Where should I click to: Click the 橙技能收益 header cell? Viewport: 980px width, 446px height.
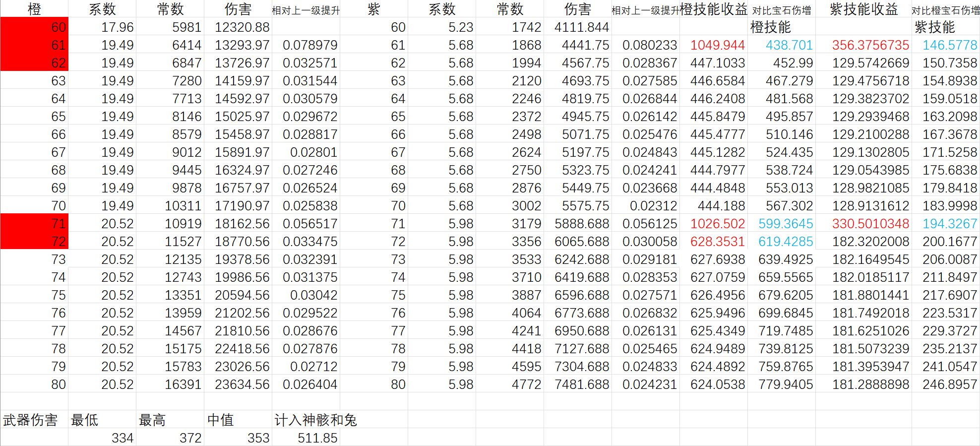[714, 9]
